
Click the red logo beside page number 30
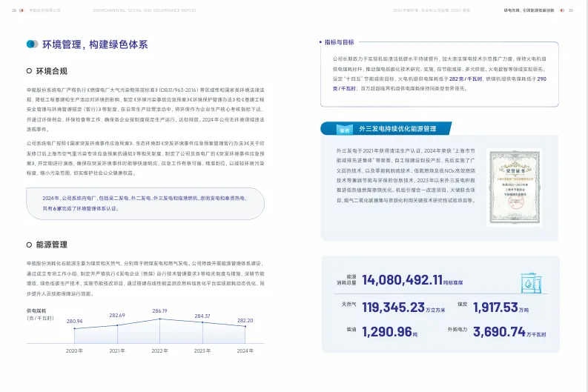pos(561,11)
